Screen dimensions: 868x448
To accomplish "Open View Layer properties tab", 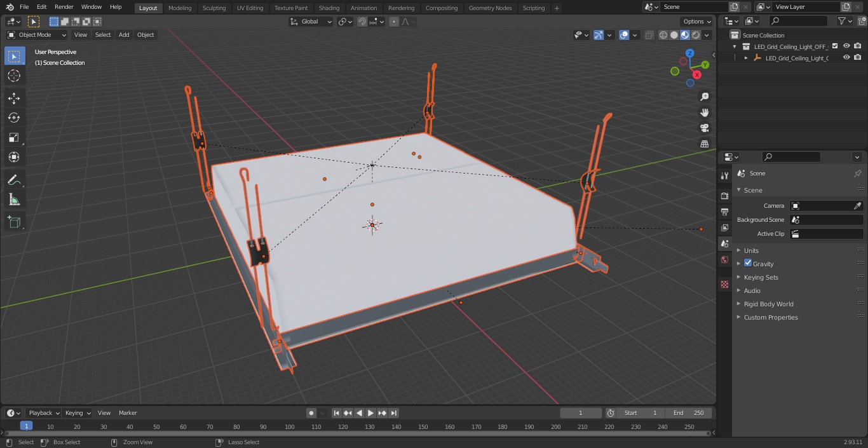I will pos(724,227).
